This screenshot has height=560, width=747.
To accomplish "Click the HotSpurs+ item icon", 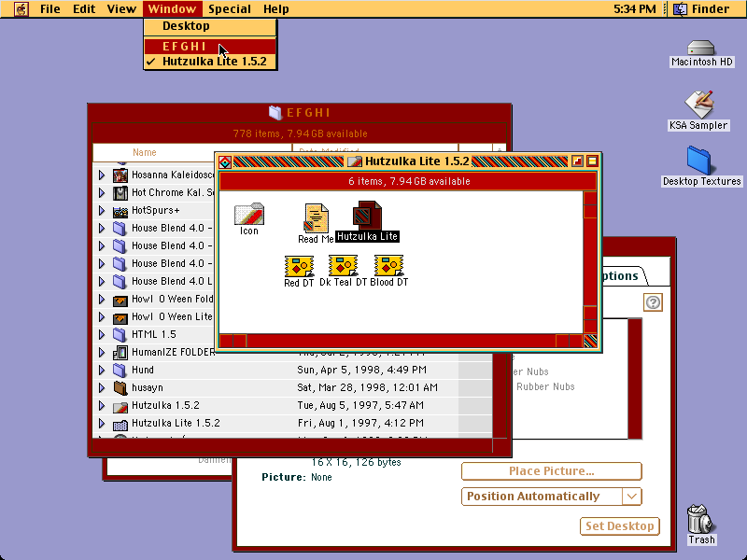I will (120, 211).
